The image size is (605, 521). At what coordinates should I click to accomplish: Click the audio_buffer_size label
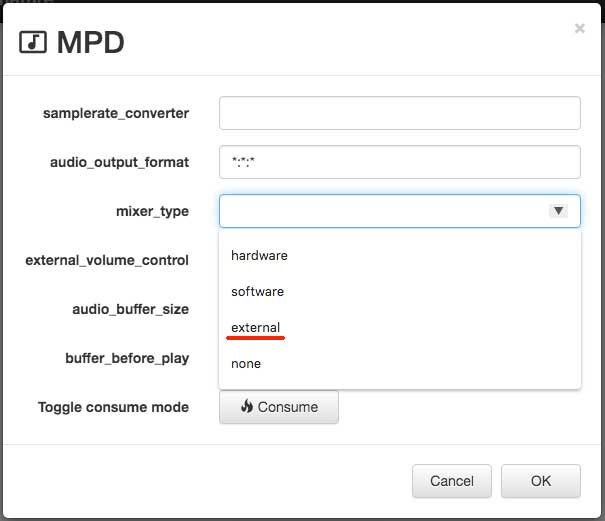(130, 310)
